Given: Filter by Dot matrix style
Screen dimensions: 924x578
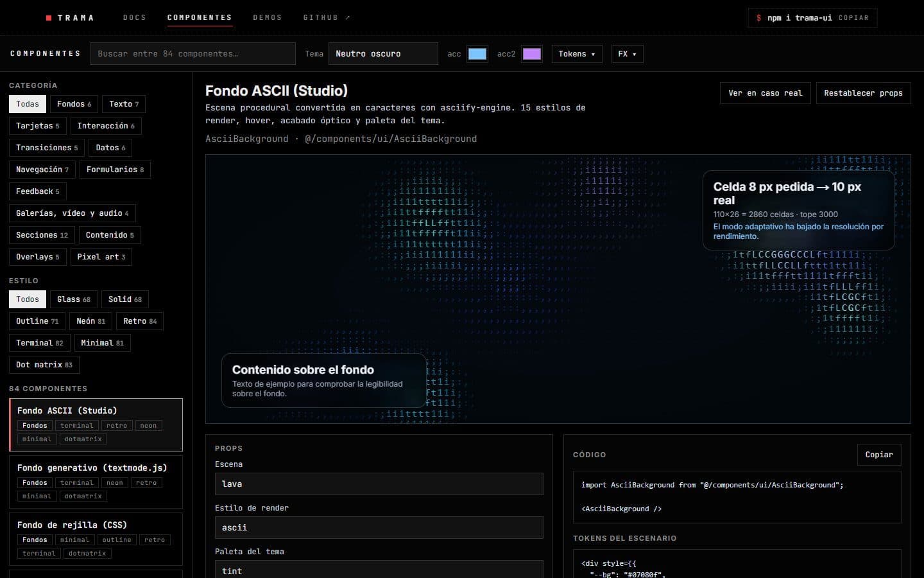Looking at the screenshot, I should pyautogui.click(x=44, y=365).
